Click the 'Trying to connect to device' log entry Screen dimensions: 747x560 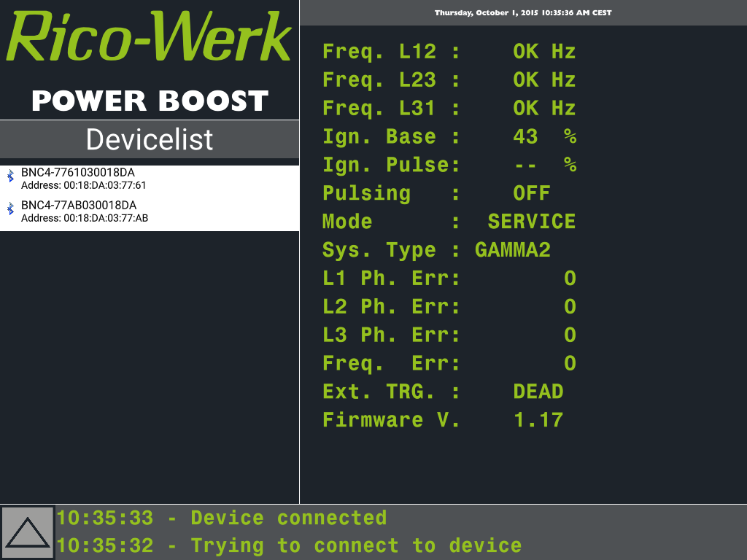pyautogui.click(x=289, y=545)
